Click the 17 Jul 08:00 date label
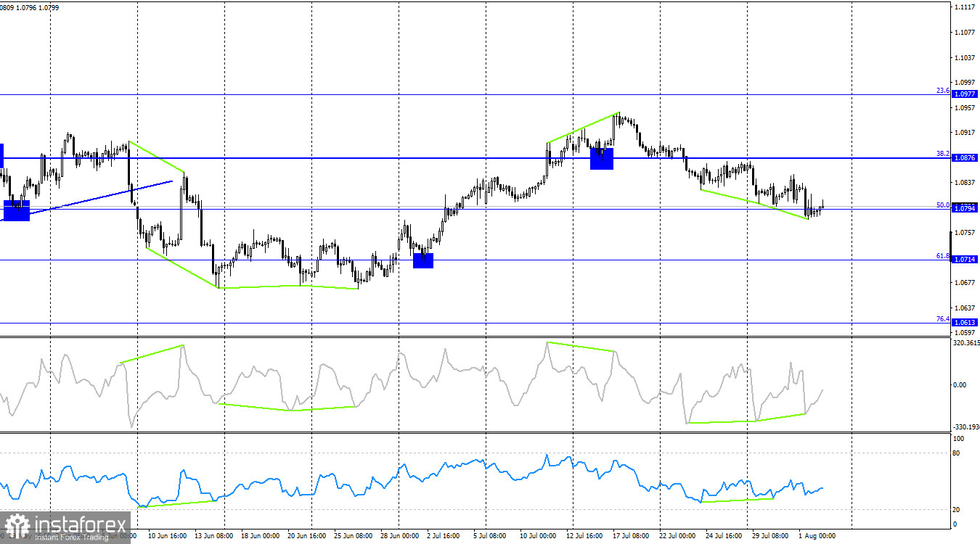 [x=629, y=536]
